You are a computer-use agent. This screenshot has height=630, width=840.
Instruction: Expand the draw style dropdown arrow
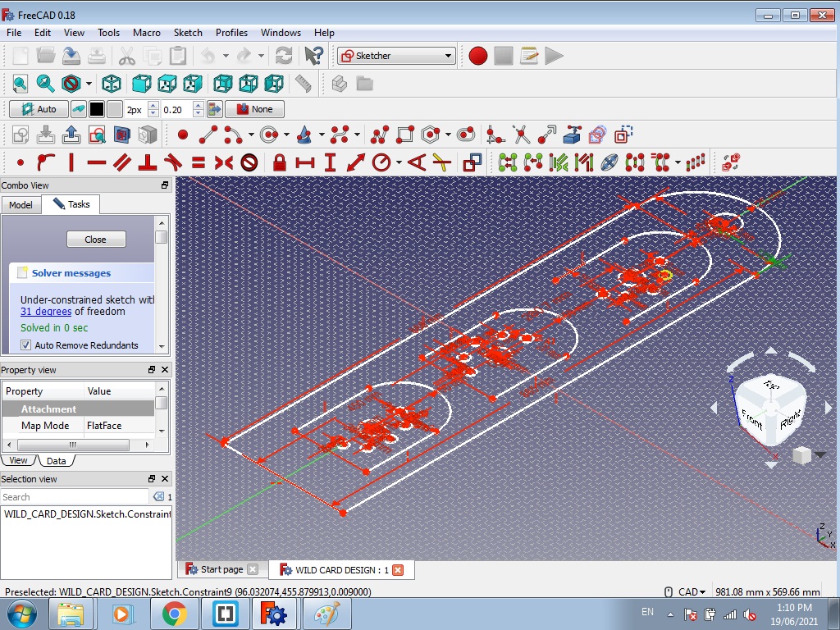[x=89, y=84]
